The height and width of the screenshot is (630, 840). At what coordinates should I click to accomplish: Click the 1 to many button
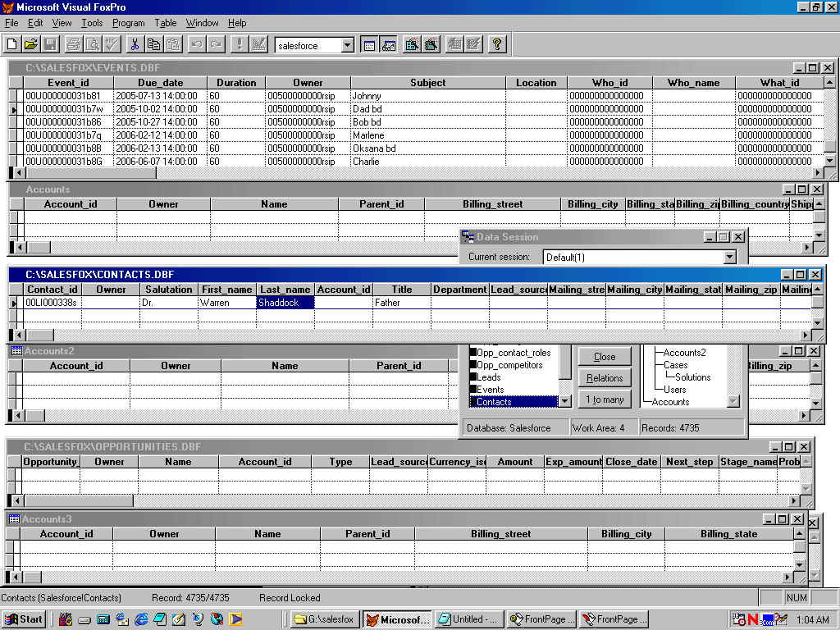pyautogui.click(x=605, y=399)
